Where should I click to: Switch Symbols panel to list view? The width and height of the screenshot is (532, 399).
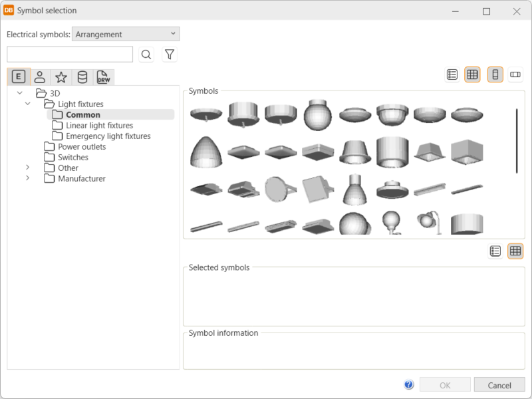point(452,74)
